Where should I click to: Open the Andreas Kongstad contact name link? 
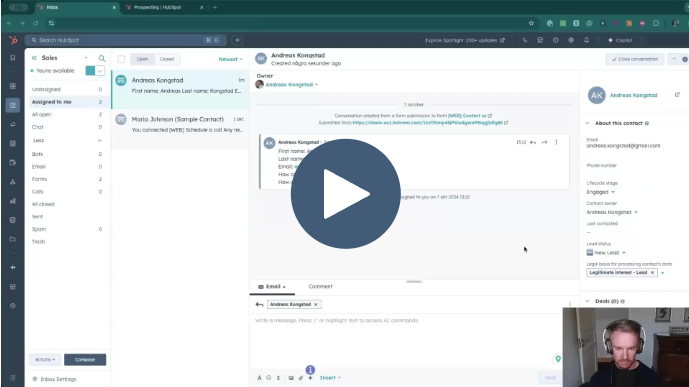(633, 95)
